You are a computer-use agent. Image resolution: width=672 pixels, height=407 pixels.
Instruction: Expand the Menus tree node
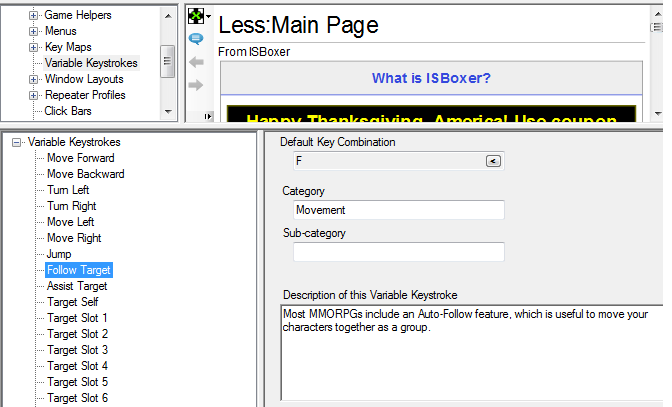tap(33, 31)
